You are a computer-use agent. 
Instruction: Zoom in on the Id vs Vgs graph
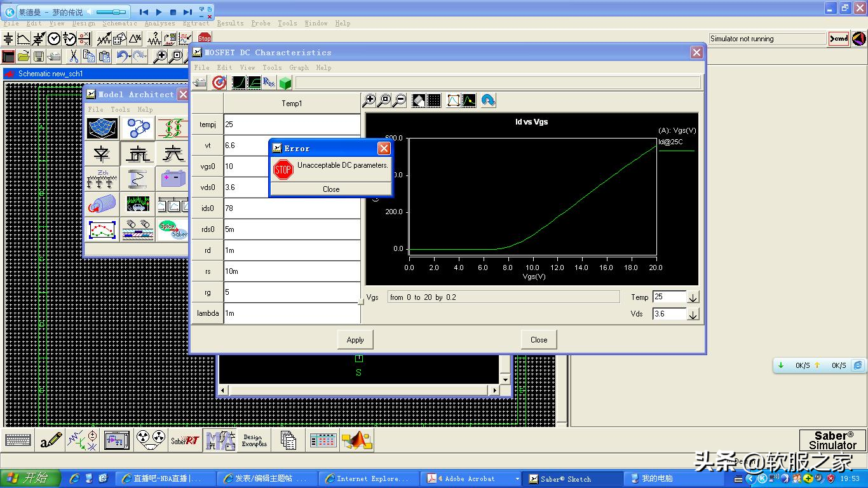coord(369,100)
